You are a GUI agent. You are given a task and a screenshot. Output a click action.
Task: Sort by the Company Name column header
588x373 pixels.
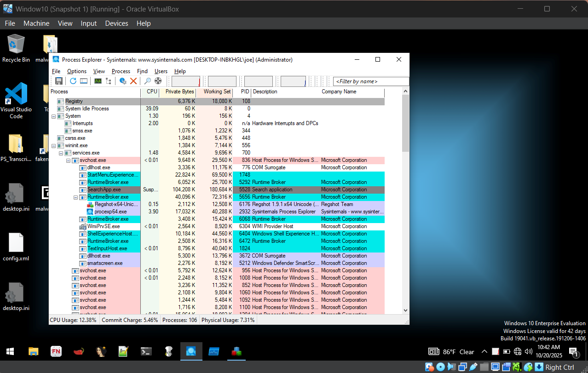click(x=352, y=92)
